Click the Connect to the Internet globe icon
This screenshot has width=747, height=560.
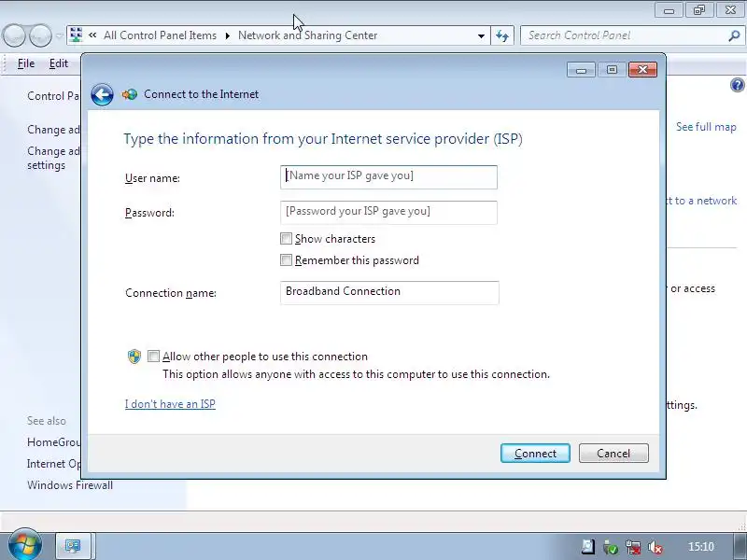(130, 94)
